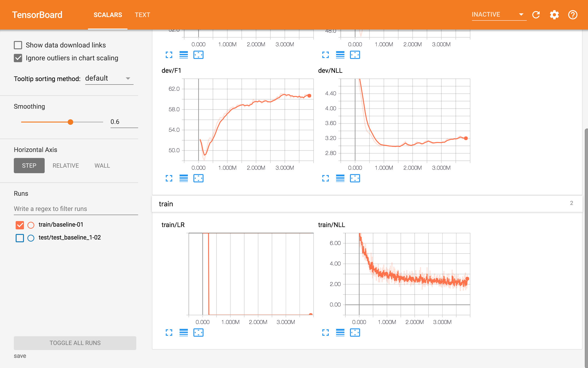Screen dimensions: 588x368
Task: Open the INACTIVE dashboards dropdown
Action: pos(499,15)
